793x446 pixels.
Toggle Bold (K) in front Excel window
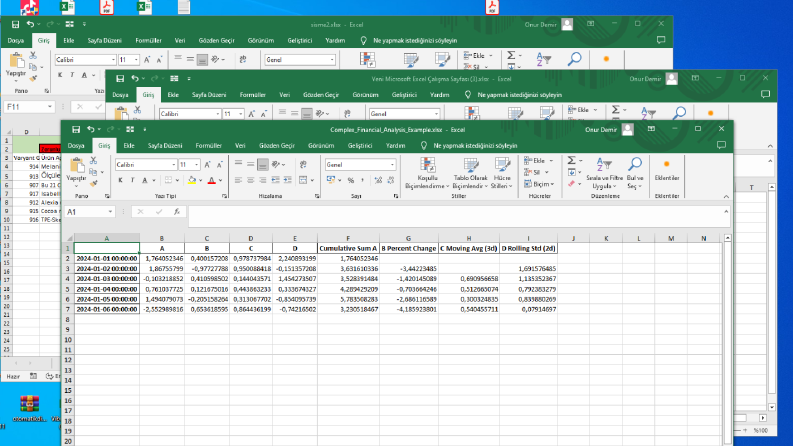pyautogui.click(x=120, y=180)
